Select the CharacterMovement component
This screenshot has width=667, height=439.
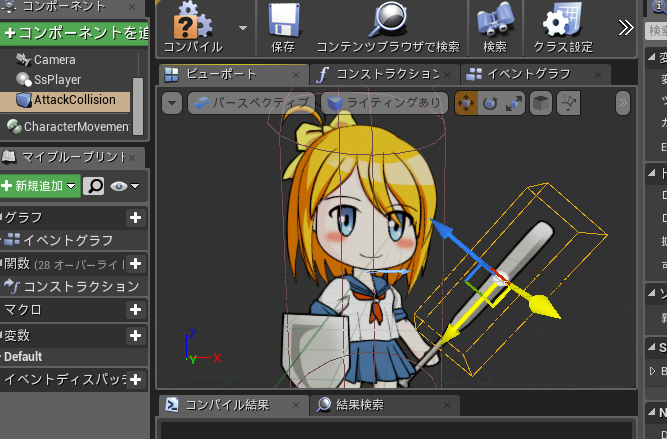68,127
